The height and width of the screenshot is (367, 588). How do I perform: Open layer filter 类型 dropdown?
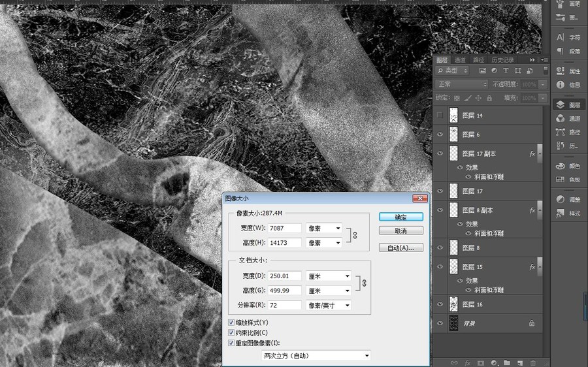(x=452, y=71)
